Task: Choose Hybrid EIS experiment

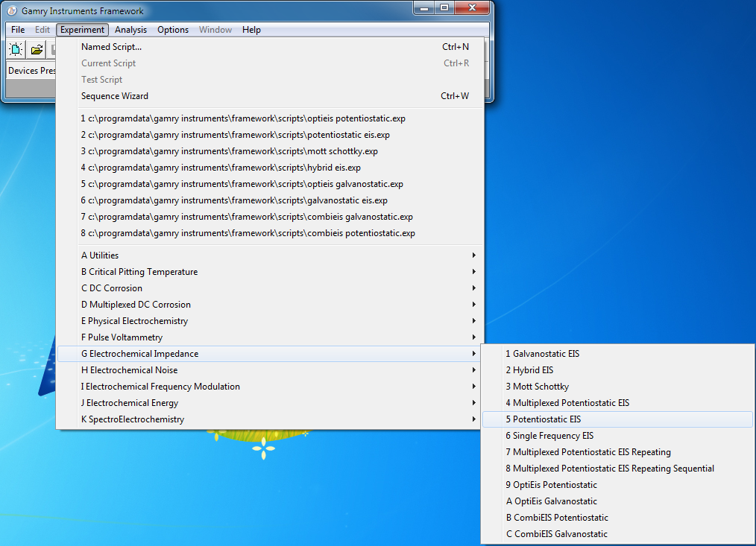Action: click(x=617, y=369)
